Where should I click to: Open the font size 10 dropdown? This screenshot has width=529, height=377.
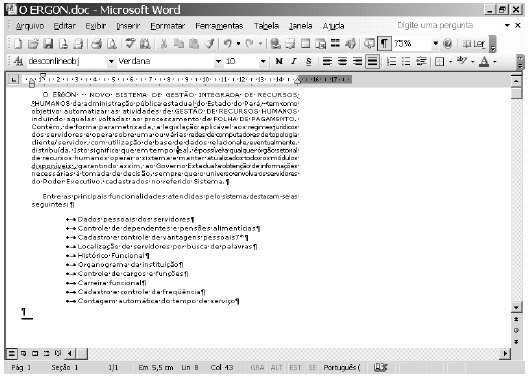pyautogui.click(x=263, y=61)
